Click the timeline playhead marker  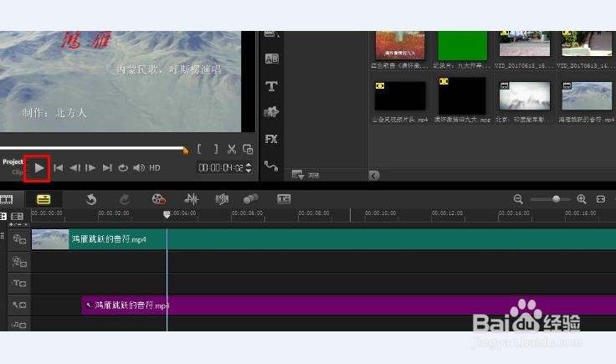coord(167,214)
